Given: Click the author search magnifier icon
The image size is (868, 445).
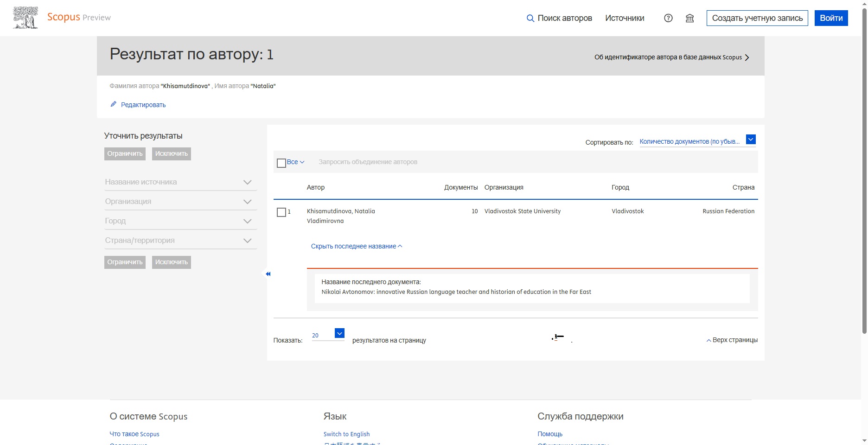Looking at the screenshot, I should point(530,19).
